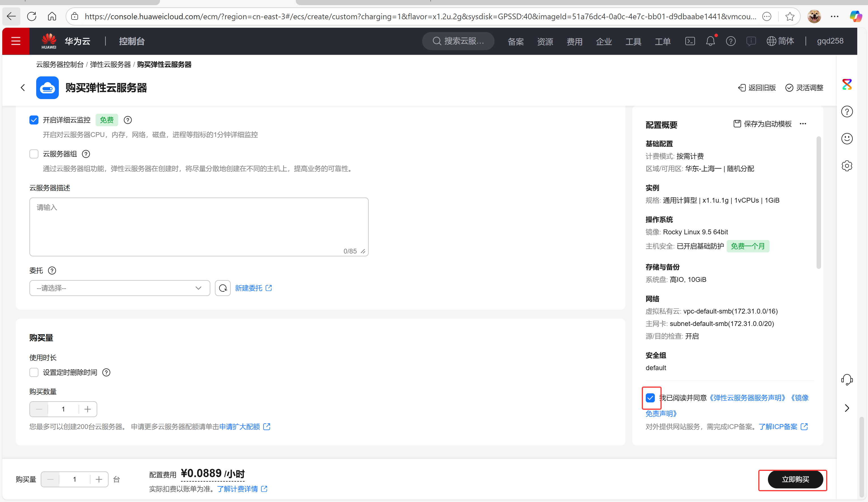
Task: Open browser settings and more menu
Action: [835, 16]
